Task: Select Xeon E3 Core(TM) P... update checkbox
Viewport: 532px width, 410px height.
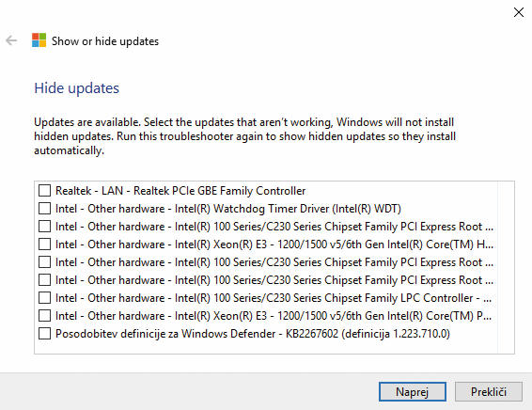Action: [x=44, y=316]
